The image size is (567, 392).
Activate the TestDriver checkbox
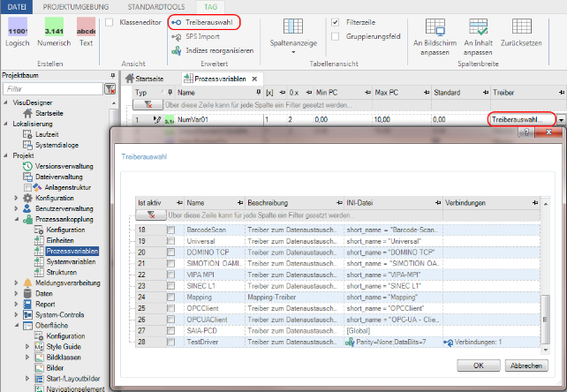[x=170, y=342]
